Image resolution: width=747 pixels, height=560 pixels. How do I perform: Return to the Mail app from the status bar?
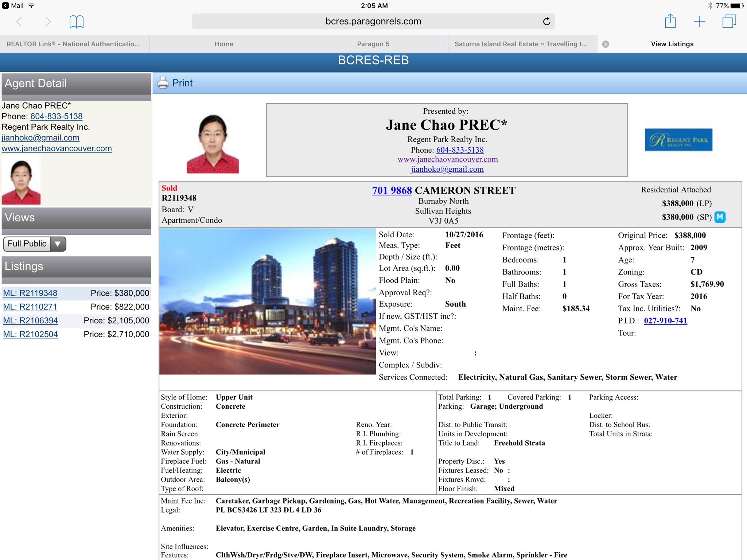(13, 5)
